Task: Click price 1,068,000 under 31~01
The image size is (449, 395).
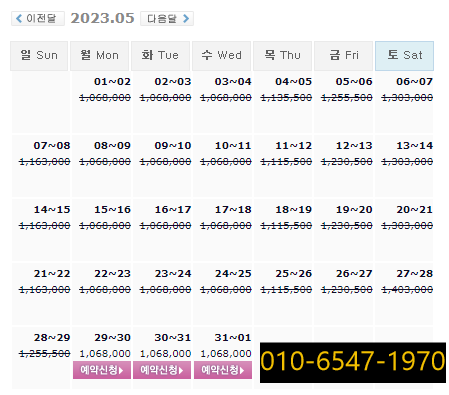Action: point(226,354)
